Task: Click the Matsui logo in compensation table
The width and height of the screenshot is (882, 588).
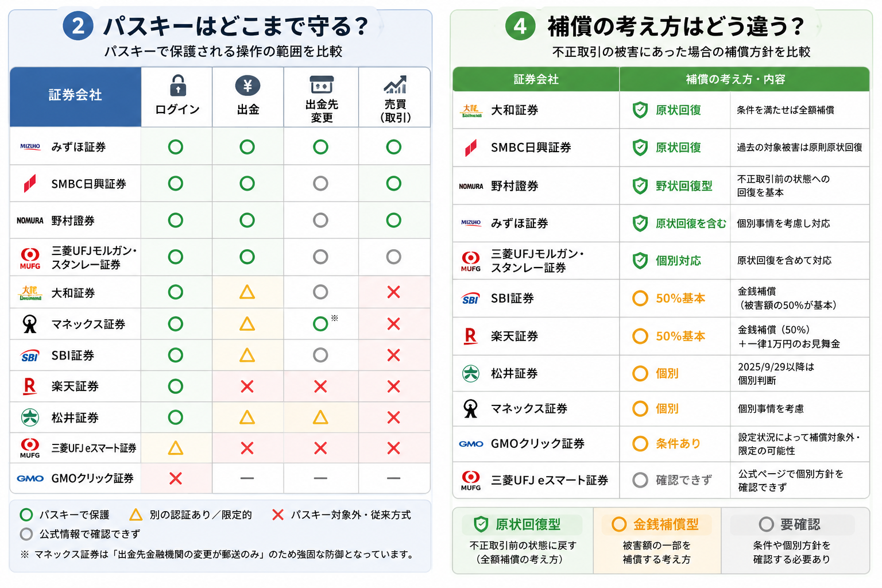Action: (x=471, y=373)
